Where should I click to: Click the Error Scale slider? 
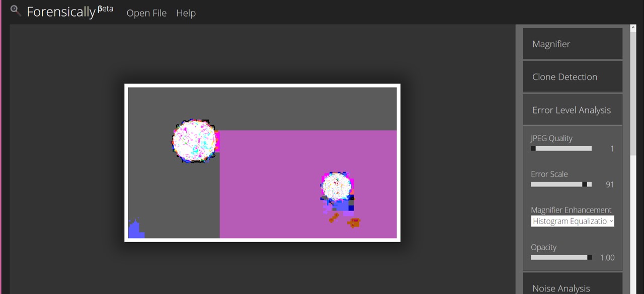point(561,184)
